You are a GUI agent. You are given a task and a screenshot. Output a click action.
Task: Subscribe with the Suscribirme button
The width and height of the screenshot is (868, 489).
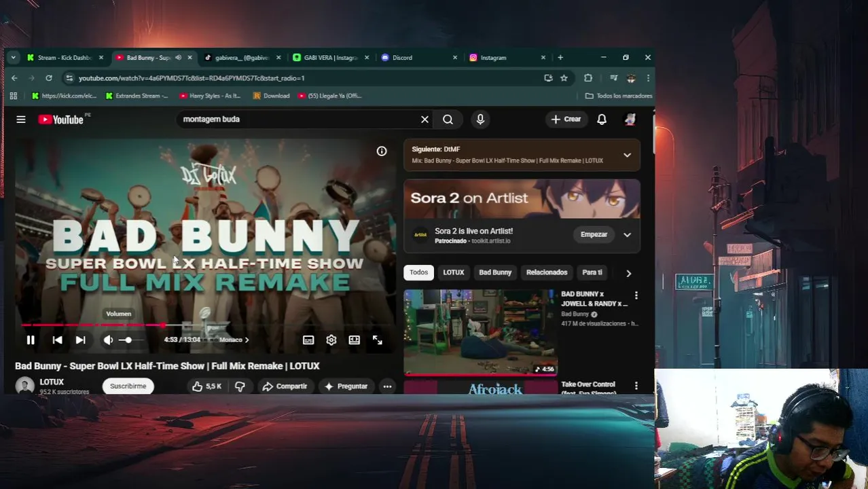(128, 386)
